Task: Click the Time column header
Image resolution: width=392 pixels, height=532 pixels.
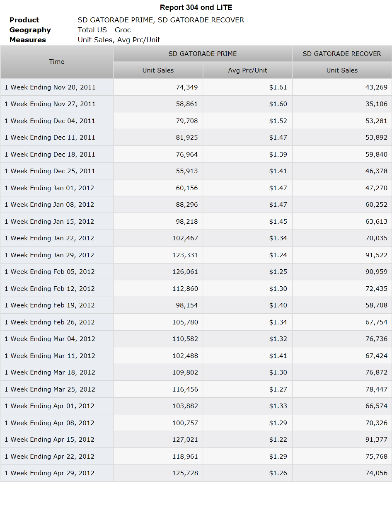Action: point(57,62)
